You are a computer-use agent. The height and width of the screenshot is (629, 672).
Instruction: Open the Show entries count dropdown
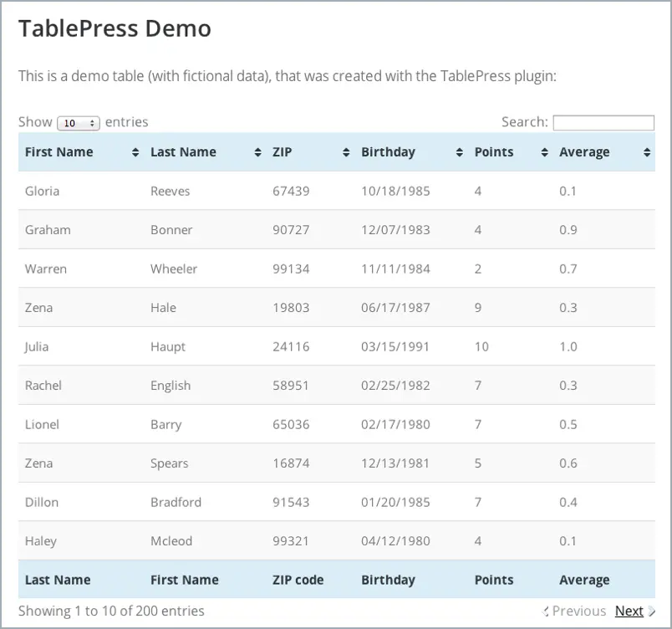pyautogui.click(x=79, y=123)
